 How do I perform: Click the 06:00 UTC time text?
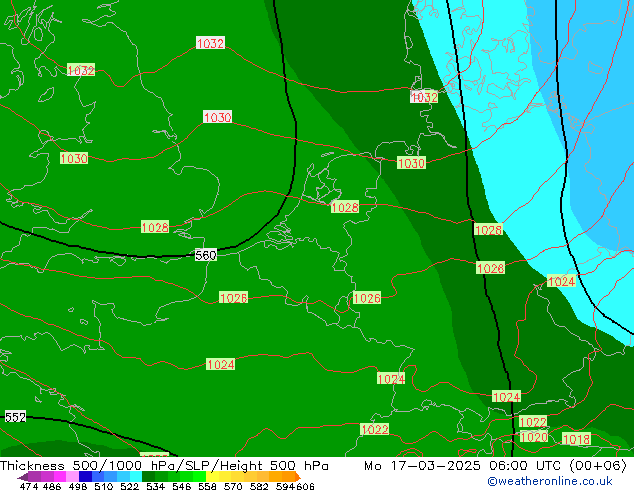coord(527,466)
